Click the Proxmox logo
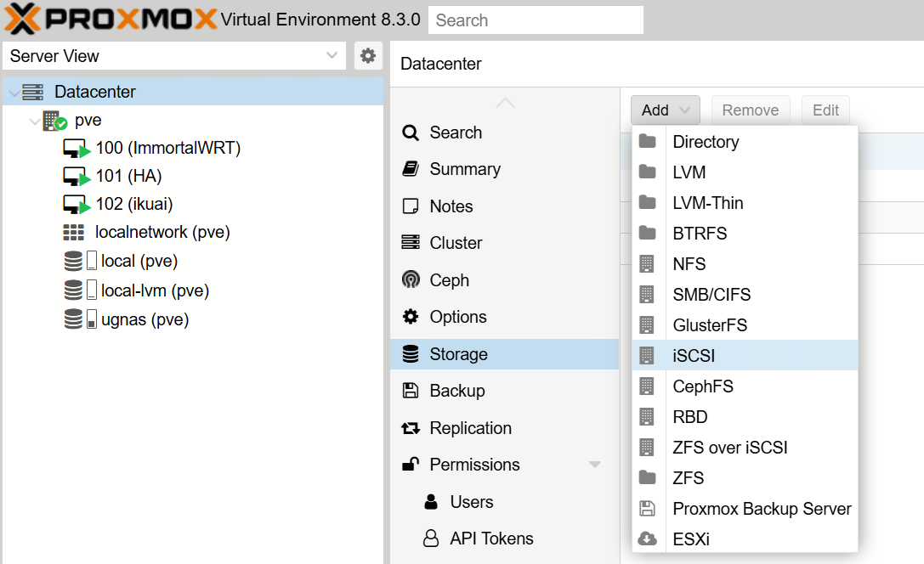 [x=110, y=19]
